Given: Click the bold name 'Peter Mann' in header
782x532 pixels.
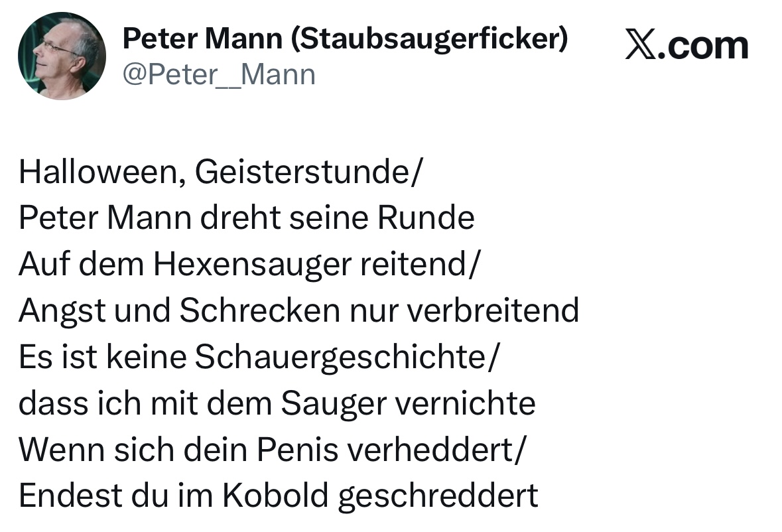Looking at the screenshot, I should click(x=202, y=40).
